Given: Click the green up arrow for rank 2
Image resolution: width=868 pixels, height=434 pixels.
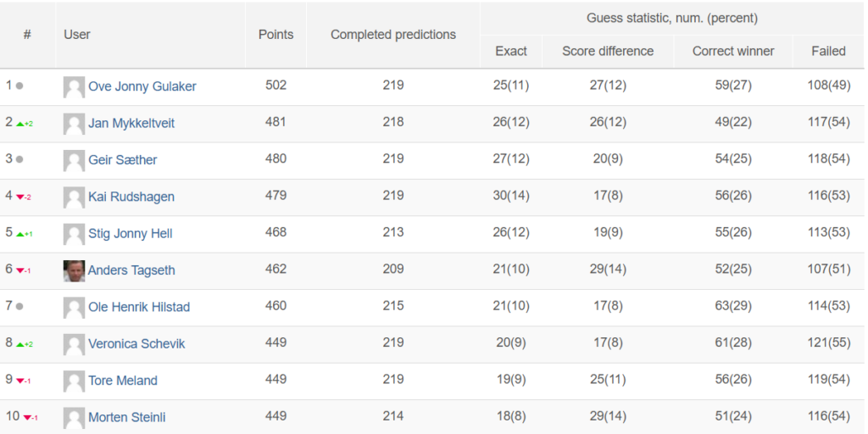Looking at the screenshot, I should pyautogui.click(x=20, y=124).
